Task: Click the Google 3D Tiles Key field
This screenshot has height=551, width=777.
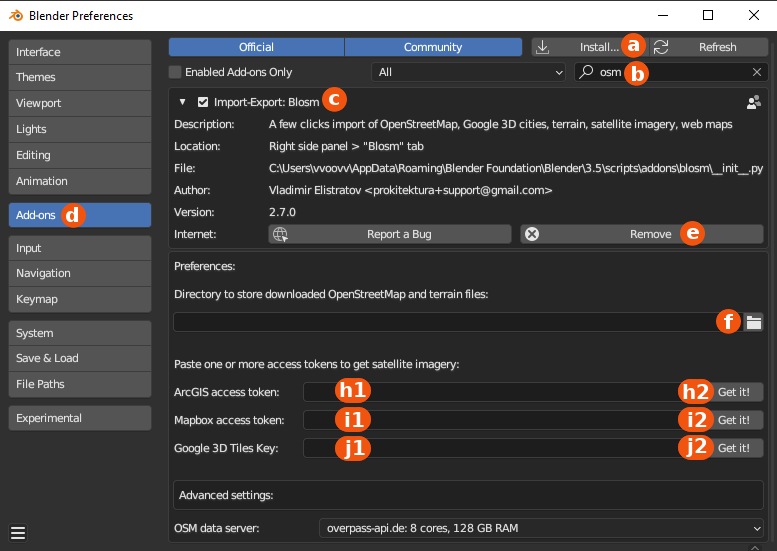Action: tap(503, 448)
